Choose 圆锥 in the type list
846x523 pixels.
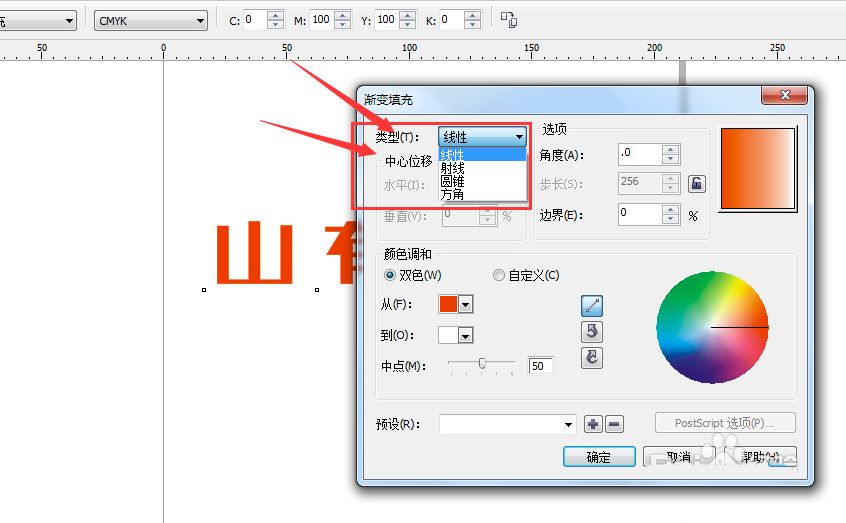point(482,181)
